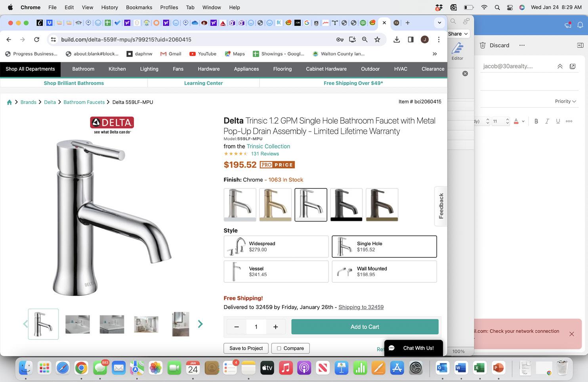
Task: Click the address bar URL
Action: pyautogui.click(x=126, y=39)
